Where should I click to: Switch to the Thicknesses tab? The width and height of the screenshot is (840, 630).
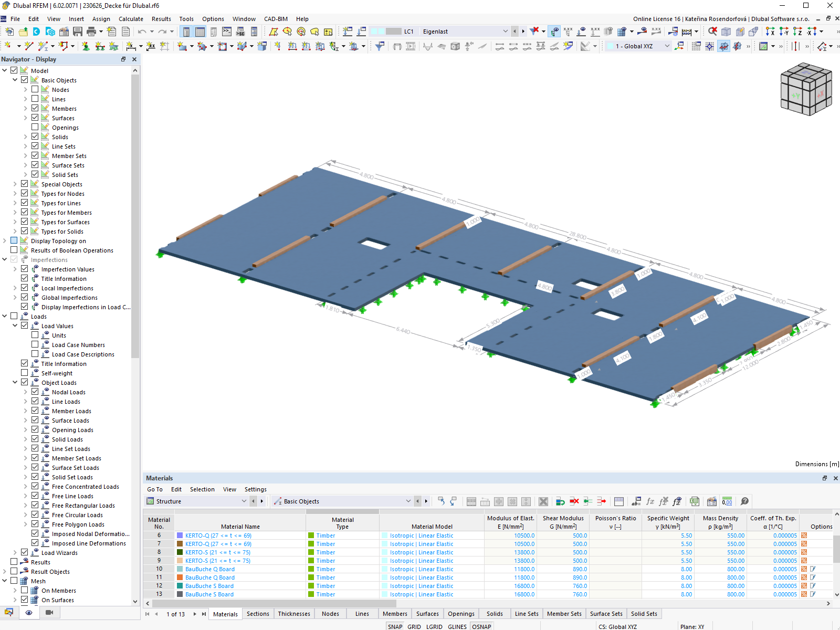coord(293,614)
